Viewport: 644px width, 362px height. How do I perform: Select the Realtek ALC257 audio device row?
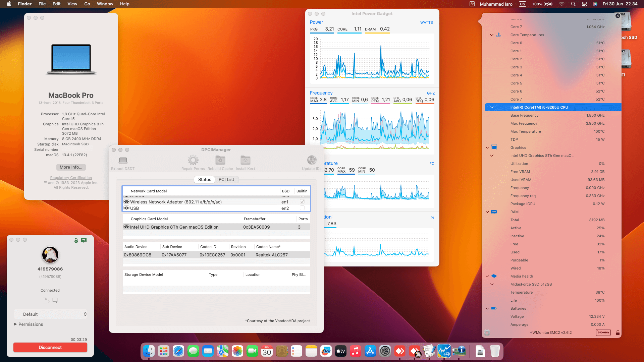click(216, 255)
